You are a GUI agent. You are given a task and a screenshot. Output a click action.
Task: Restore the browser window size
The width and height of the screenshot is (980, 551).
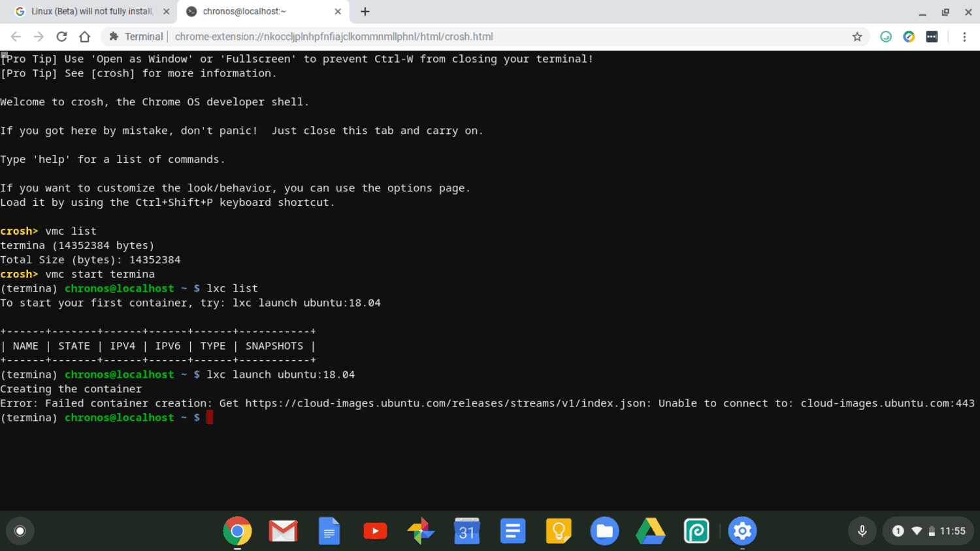[945, 12]
